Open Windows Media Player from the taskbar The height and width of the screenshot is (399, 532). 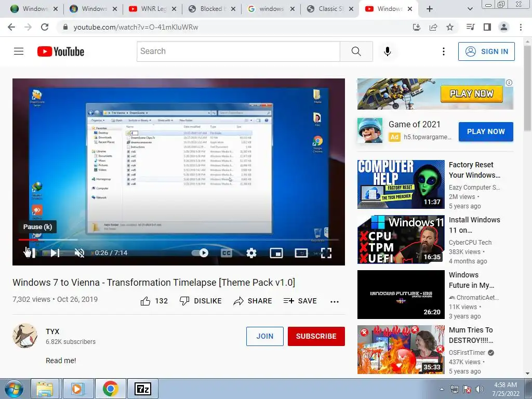point(77,389)
